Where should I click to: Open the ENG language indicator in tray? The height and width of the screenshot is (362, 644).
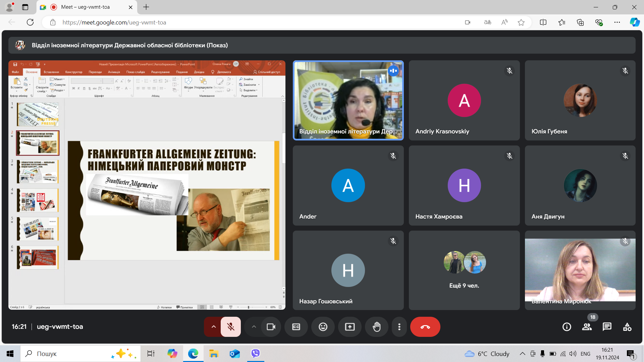(585, 354)
